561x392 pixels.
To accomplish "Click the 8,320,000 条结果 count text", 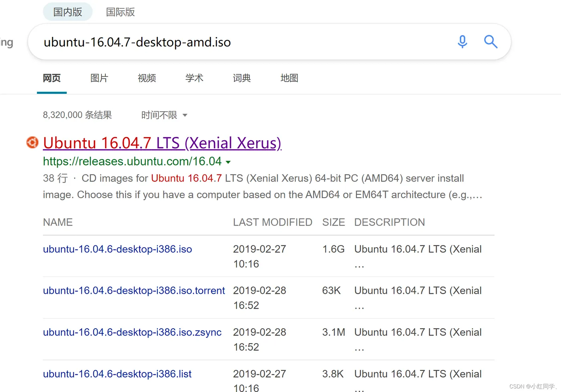I will click(x=77, y=115).
